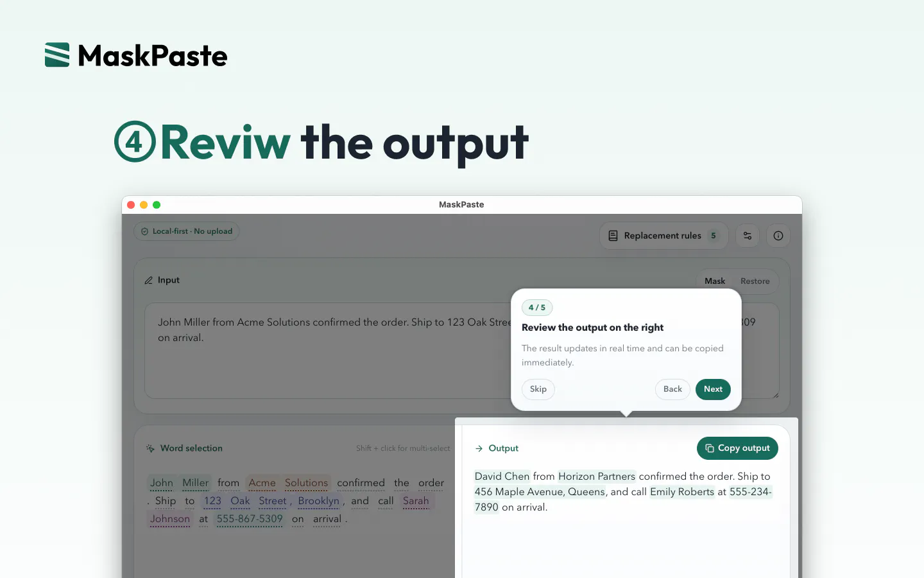Click the word order in Word selection
Viewport: 924px width, 578px height.
(x=431, y=483)
